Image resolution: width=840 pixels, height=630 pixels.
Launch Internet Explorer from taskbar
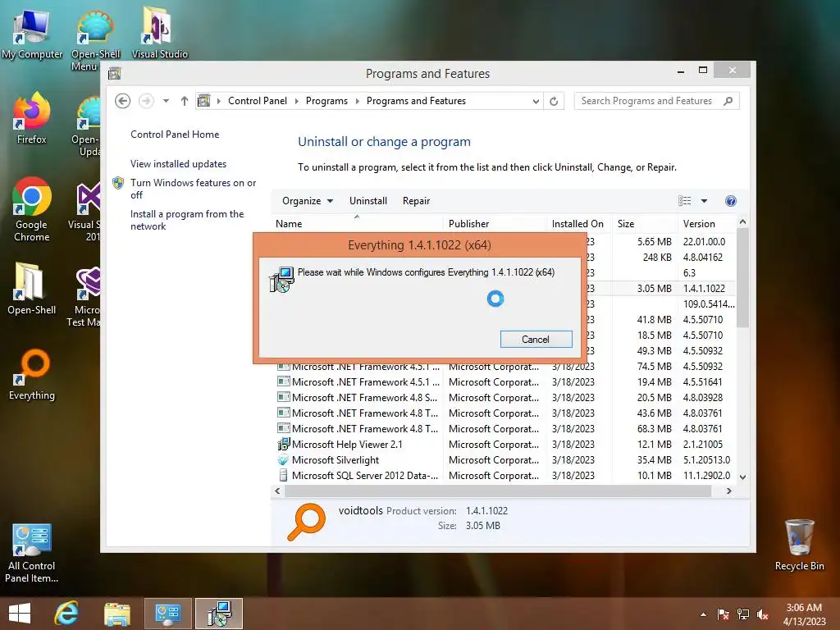[x=67, y=614]
